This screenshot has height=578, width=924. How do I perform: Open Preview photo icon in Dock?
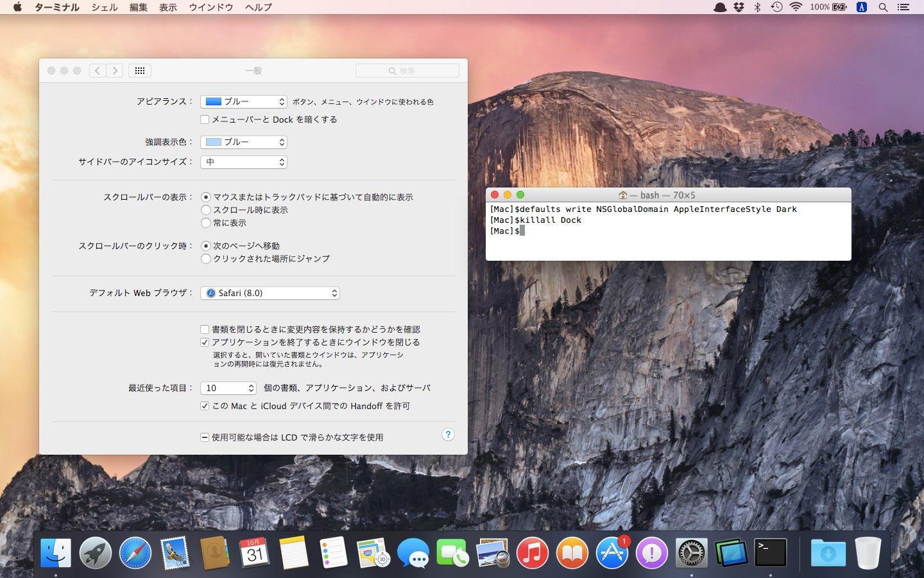tap(493, 552)
